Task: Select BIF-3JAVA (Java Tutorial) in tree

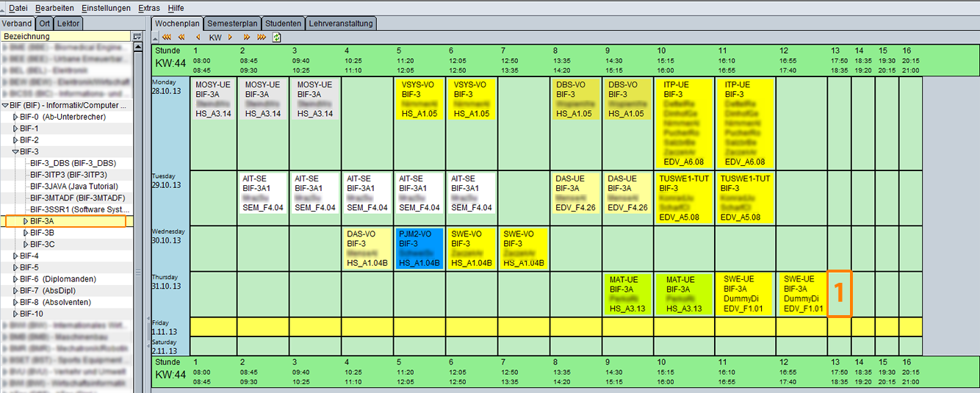Action: (73, 187)
